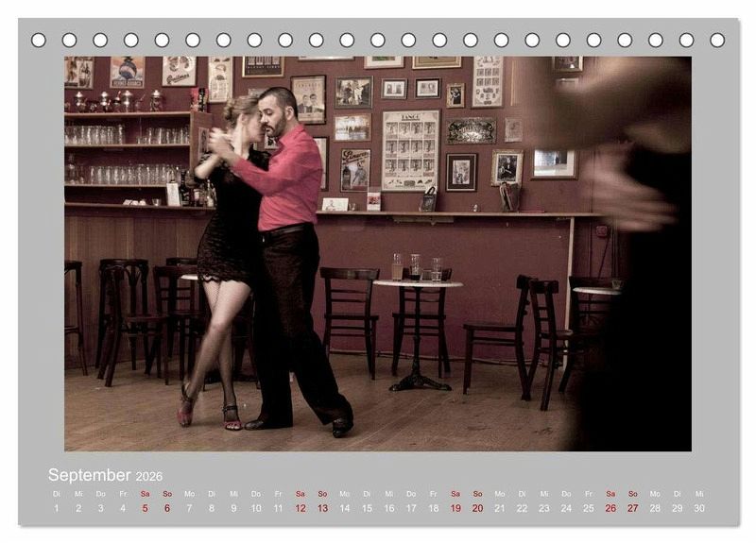756x543 pixels.
Task: Click the September month title
Action: tap(90, 475)
